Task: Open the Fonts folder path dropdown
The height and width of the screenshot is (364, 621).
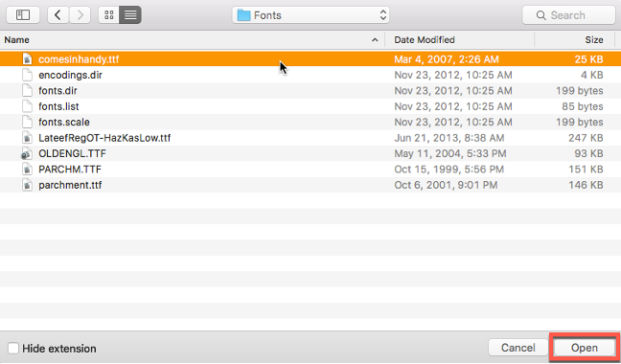Action: coord(310,15)
